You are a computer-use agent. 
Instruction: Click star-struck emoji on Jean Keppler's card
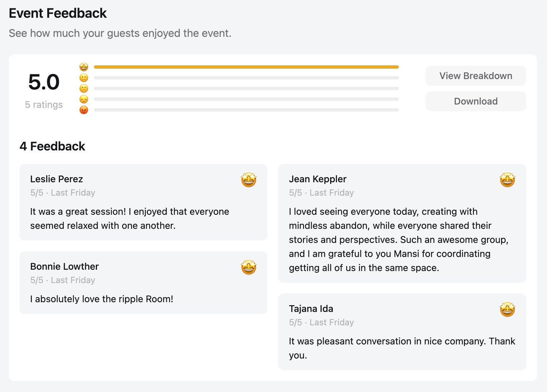pos(507,180)
